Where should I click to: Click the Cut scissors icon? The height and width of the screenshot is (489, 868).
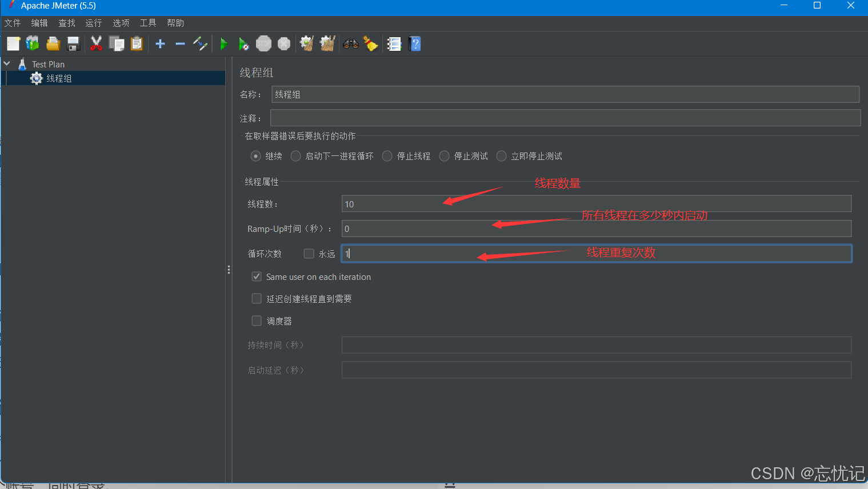pos(96,43)
